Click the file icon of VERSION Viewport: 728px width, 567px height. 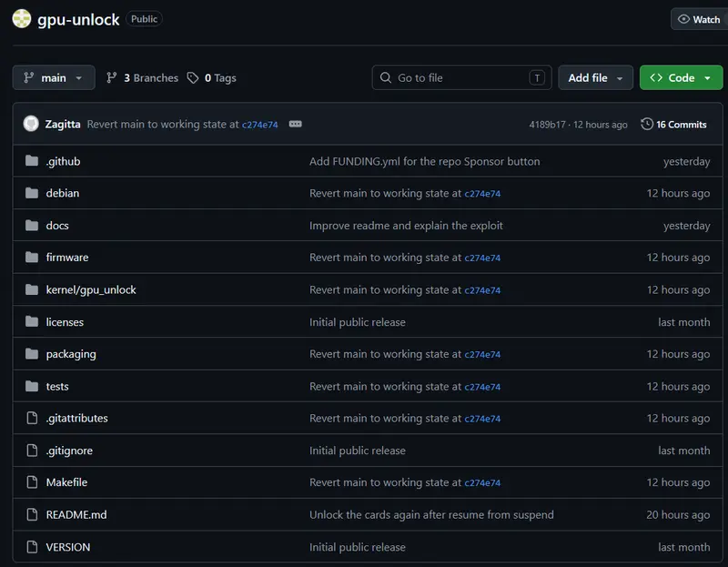click(32, 547)
